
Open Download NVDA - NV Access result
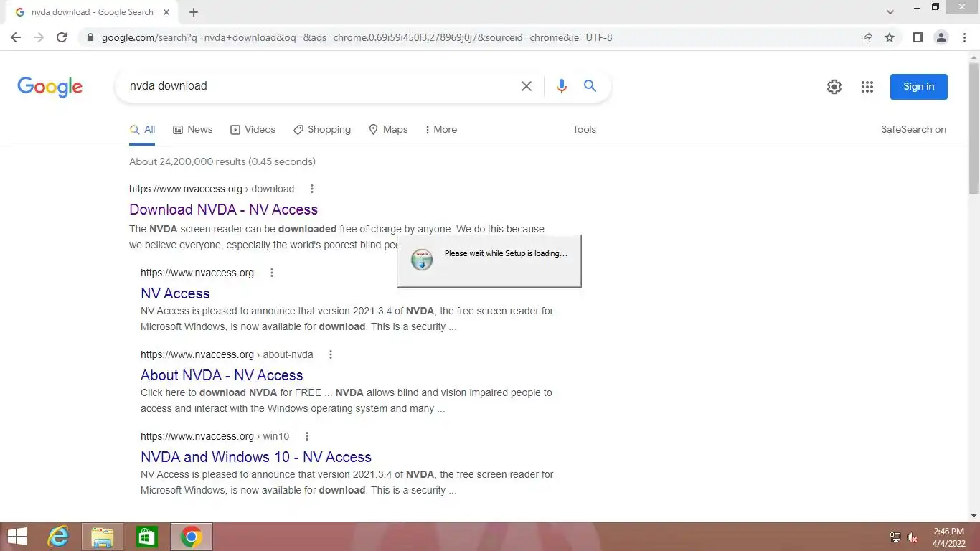(x=223, y=209)
